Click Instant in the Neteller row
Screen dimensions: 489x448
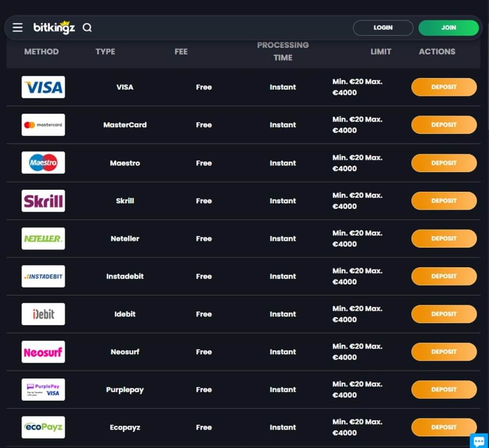coord(283,239)
